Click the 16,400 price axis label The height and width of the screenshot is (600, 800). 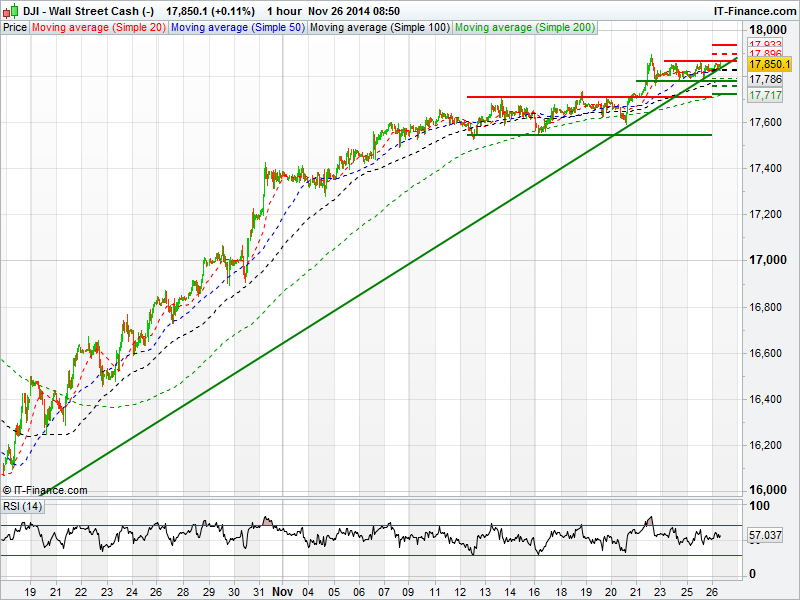coord(765,399)
